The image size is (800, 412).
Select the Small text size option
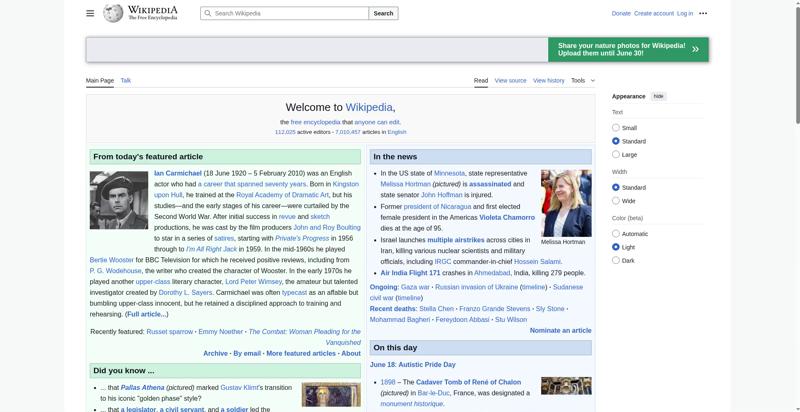[616, 127]
